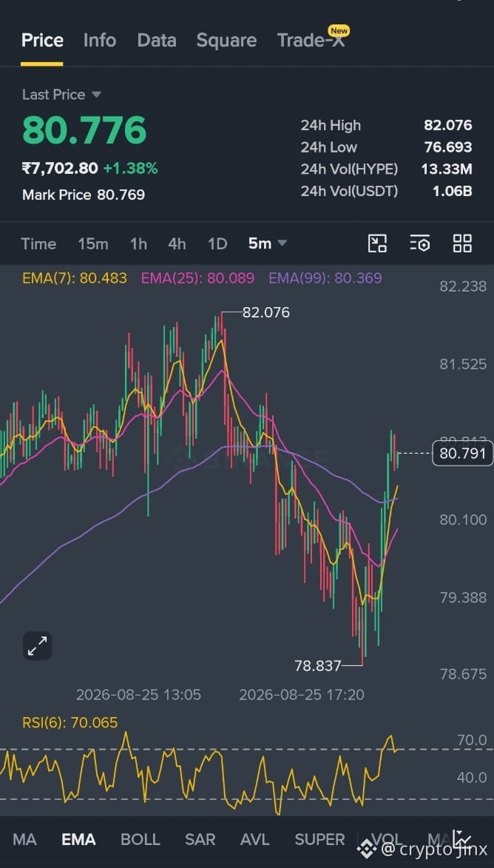Click the 24h High value 82.076
Image resolution: width=494 pixels, height=868 pixels.
click(x=448, y=125)
